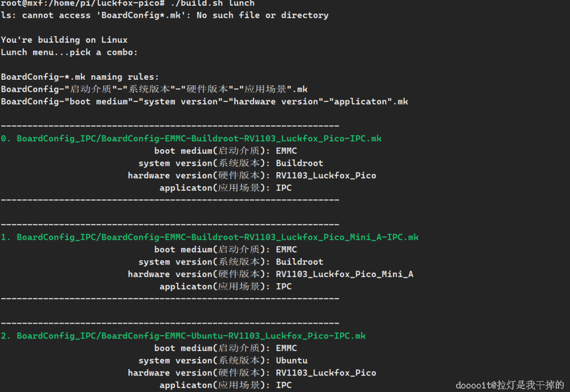The height and width of the screenshot is (392, 570).
Task: Click option 0 boot medium EMMC line
Action: click(x=225, y=151)
